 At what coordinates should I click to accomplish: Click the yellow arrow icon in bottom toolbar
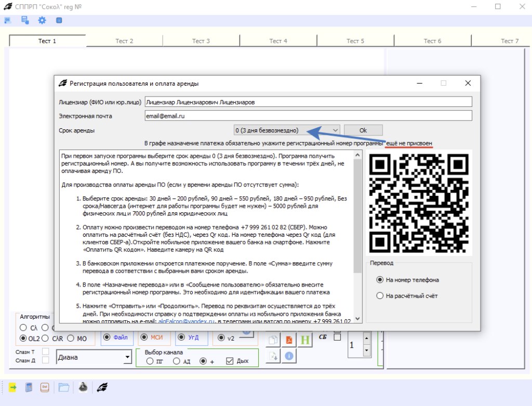point(12,387)
